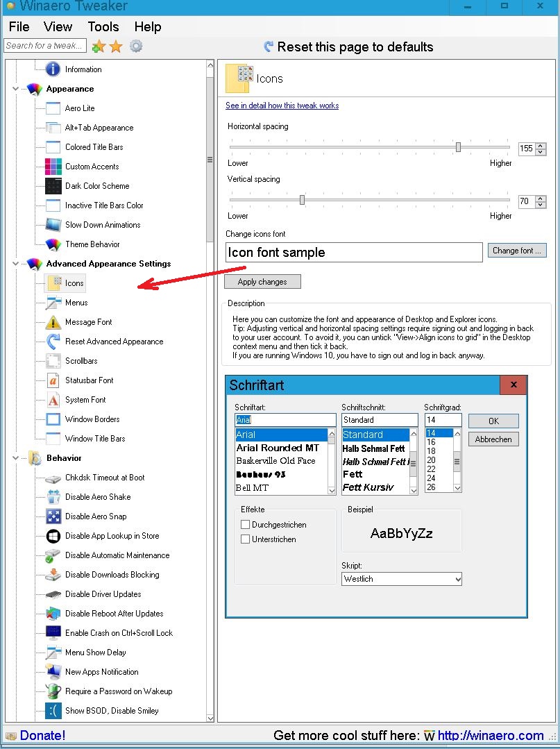
Task: Click the settings gear toolbar icon
Action: 136,46
